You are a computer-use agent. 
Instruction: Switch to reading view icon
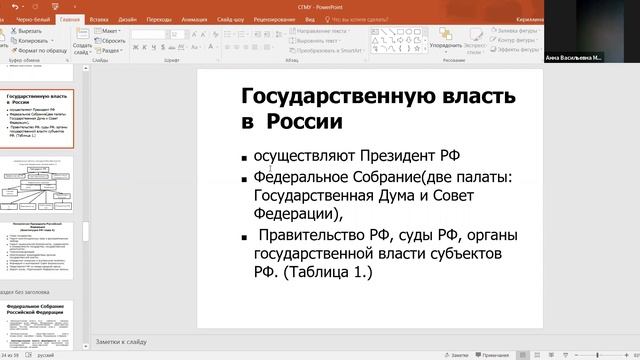coord(551,355)
